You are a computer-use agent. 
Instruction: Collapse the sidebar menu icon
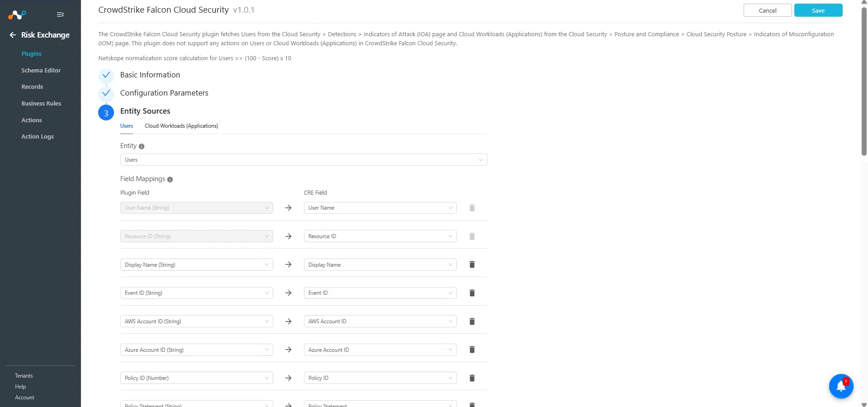(x=60, y=14)
